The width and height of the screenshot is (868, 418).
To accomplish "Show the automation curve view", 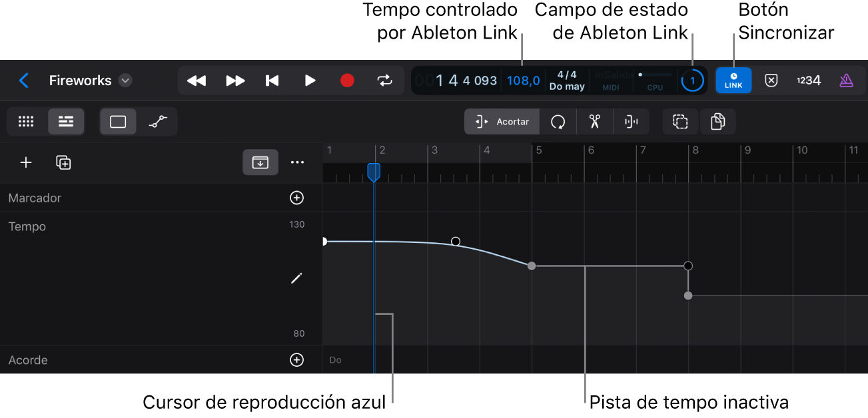I will [x=157, y=122].
